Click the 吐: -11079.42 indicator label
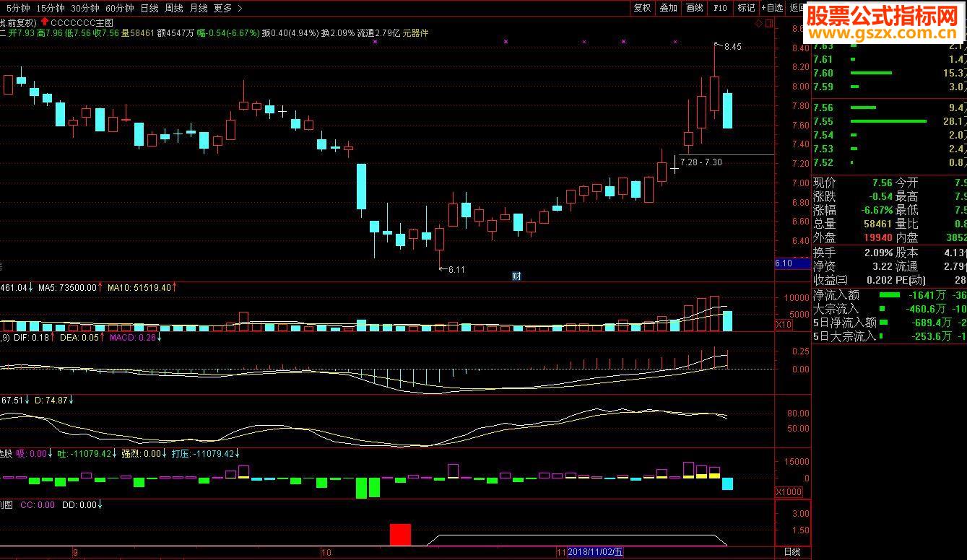 tap(84, 454)
